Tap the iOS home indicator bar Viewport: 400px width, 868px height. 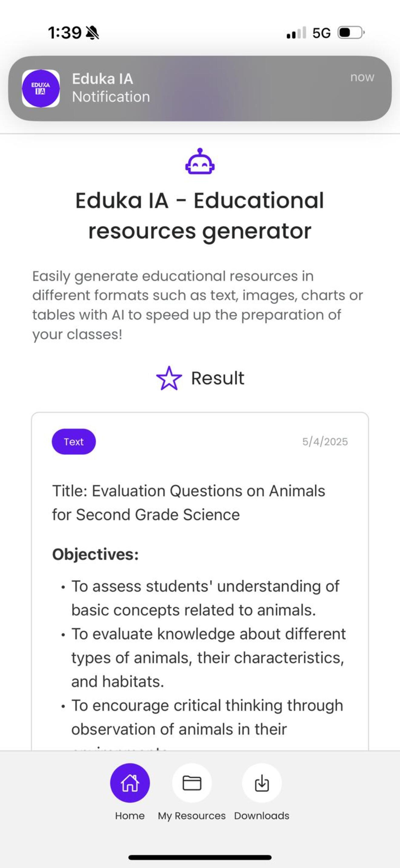(x=200, y=857)
